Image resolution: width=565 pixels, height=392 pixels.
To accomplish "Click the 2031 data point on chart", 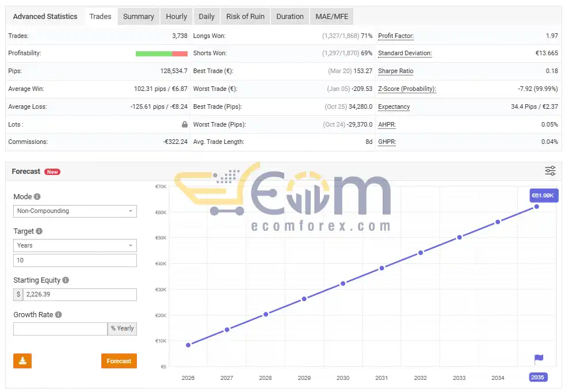I will click(381, 268).
